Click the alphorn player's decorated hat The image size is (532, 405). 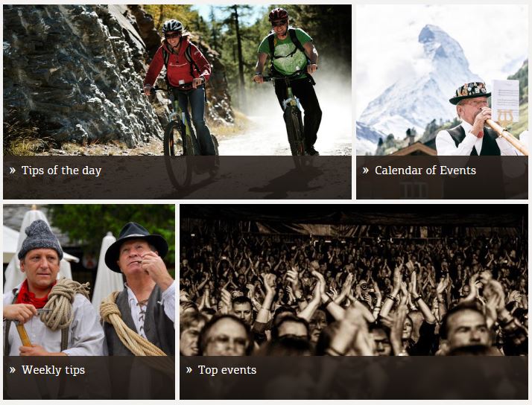(x=470, y=92)
